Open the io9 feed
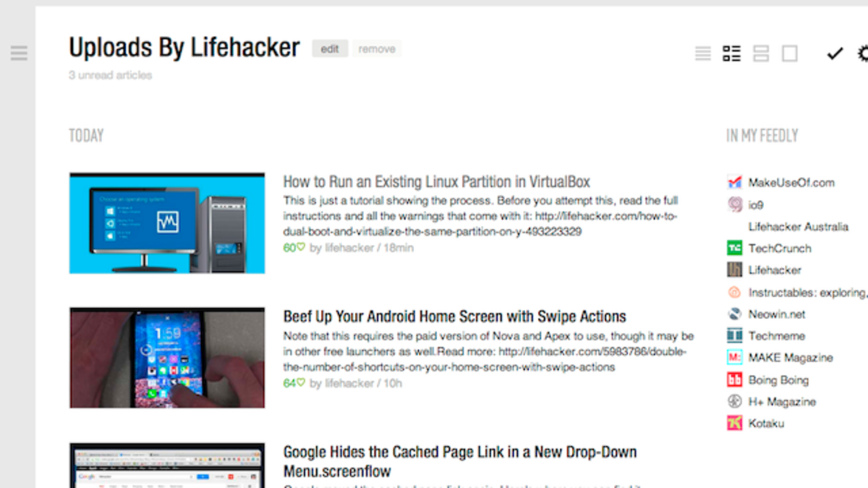 click(756, 205)
